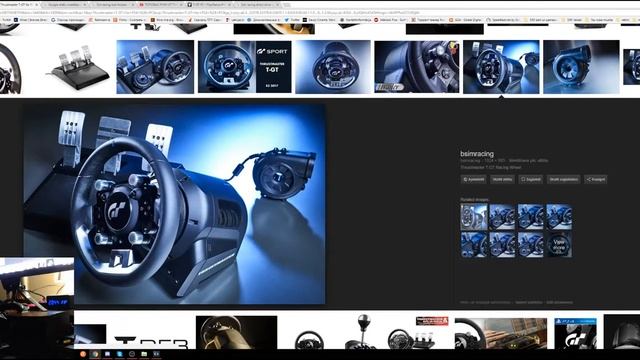Click the orange round icon in the taskbar

click(x=83, y=354)
